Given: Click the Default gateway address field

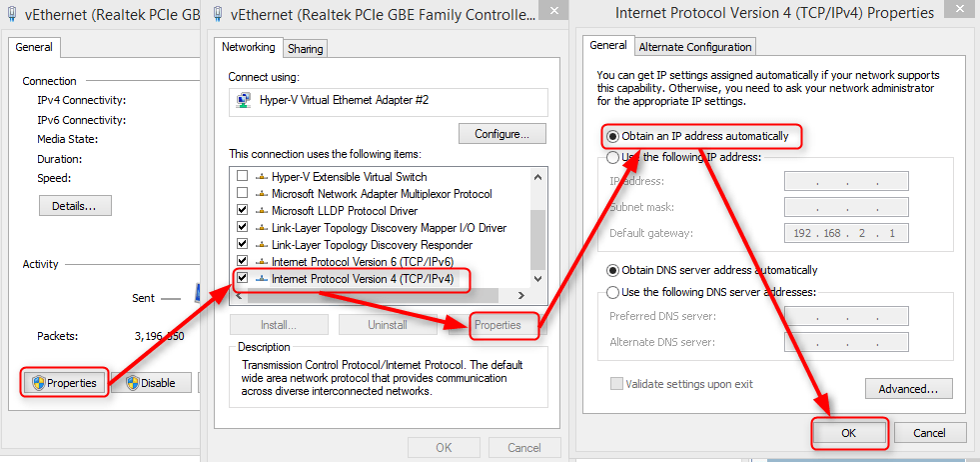Looking at the screenshot, I should tap(846, 234).
